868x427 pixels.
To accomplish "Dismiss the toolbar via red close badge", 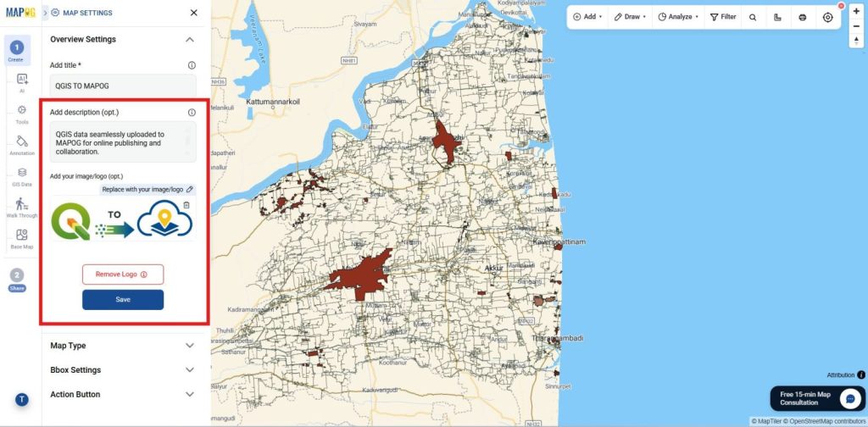I will [x=842, y=6].
